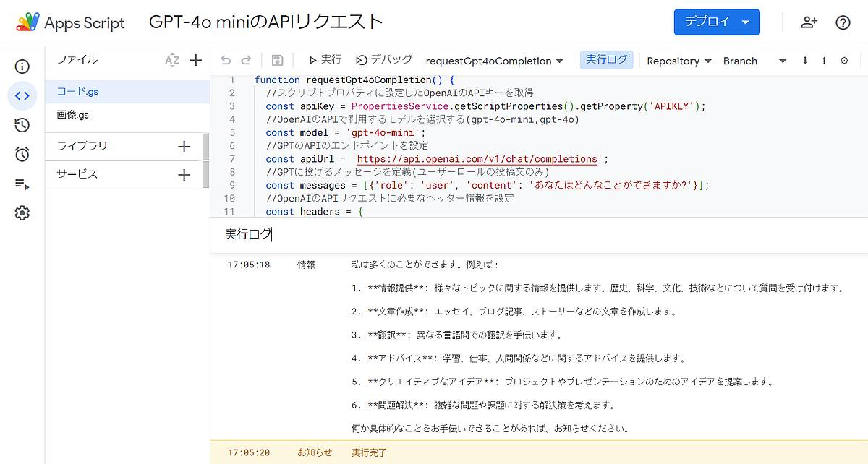Viewport: 868px width, 464px height.
Task: Click log line about 翻訳
Action: coord(457,335)
